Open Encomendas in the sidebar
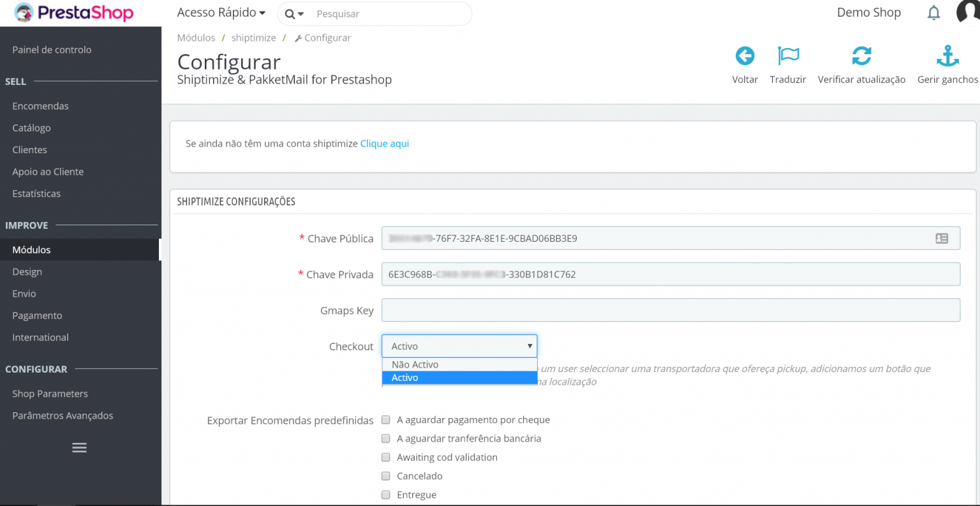Screen dimensions: 980x506 40,106
